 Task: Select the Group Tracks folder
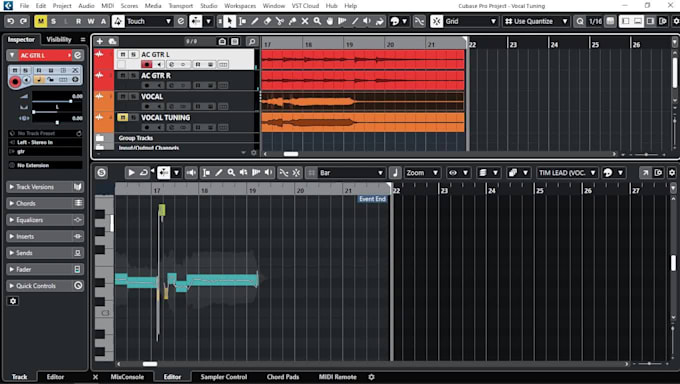[x=136, y=138]
